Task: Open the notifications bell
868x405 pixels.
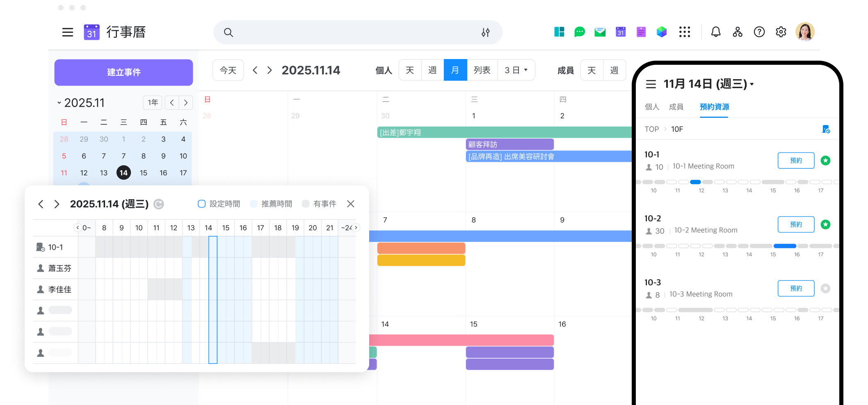Action: (x=715, y=32)
